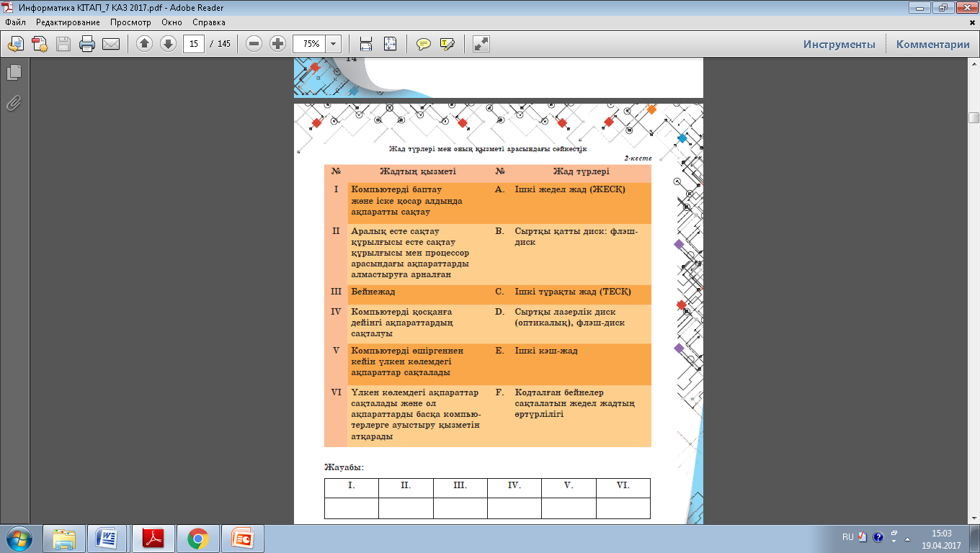Print the document using printer icon

click(x=87, y=44)
